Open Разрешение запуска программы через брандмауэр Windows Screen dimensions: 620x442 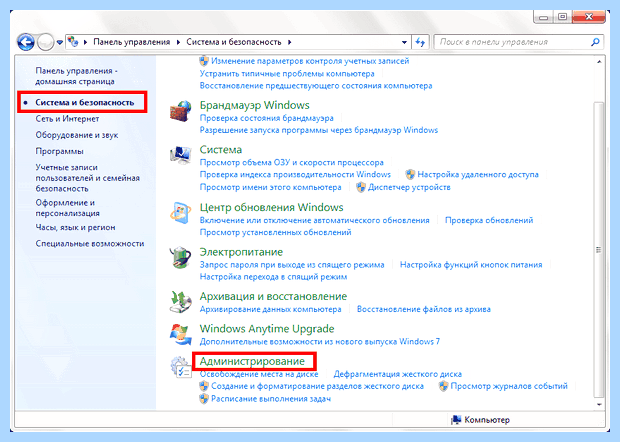[x=319, y=130]
